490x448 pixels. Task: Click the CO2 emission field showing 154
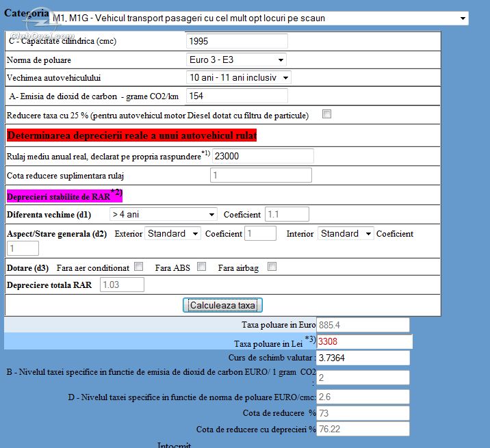tap(237, 96)
